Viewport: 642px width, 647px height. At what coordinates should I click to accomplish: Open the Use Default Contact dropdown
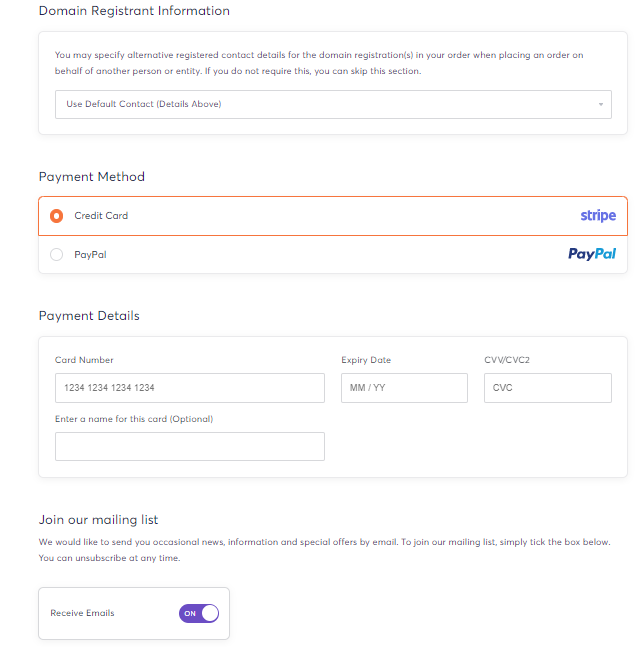coord(333,104)
